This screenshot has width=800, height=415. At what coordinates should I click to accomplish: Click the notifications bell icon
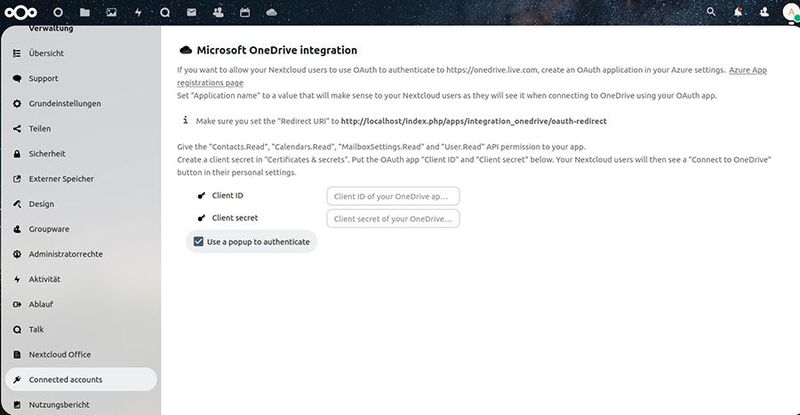coord(739,12)
